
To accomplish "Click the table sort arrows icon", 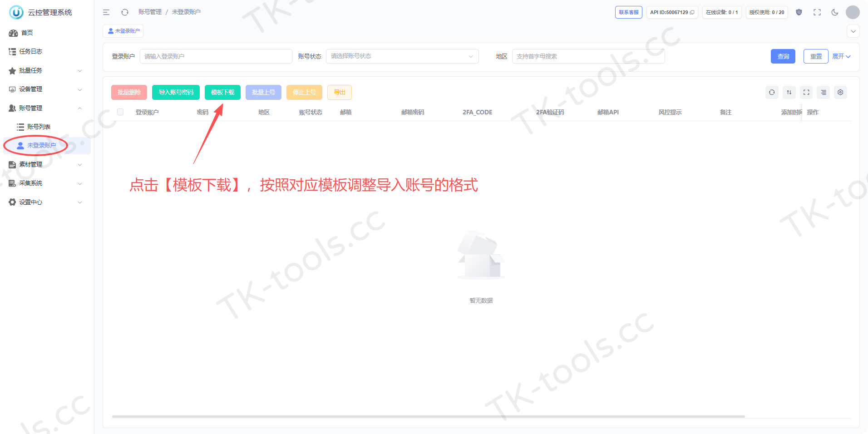I will click(789, 92).
